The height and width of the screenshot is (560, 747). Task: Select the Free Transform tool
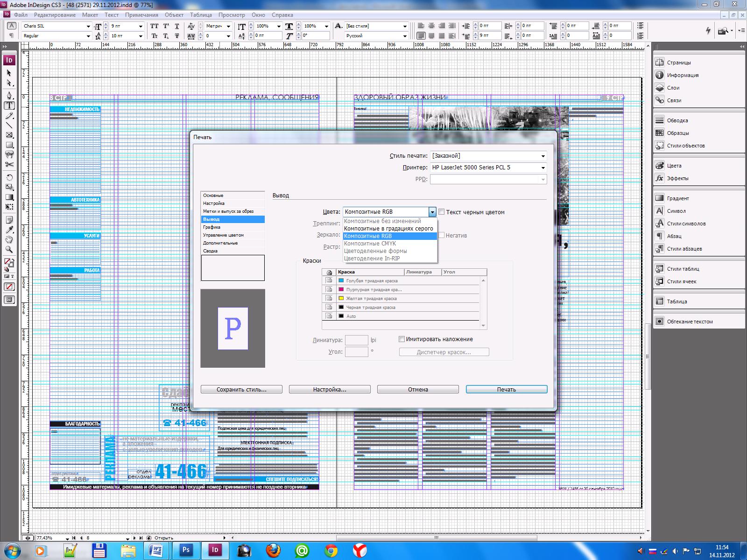coord(9,207)
